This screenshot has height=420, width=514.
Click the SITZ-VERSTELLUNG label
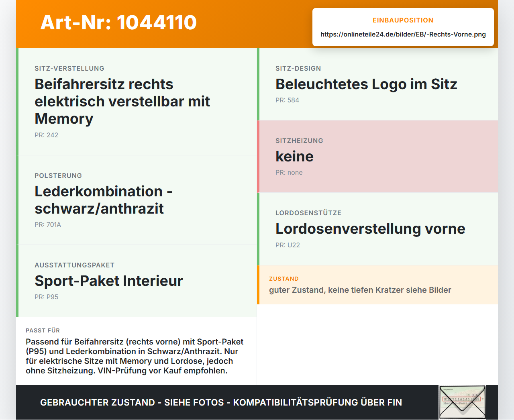(69, 69)
